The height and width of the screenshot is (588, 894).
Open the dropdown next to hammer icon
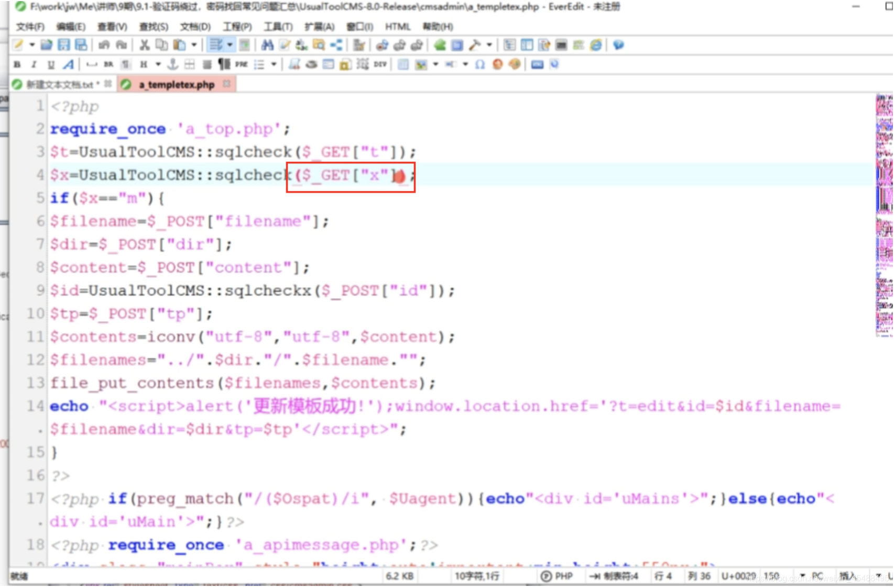(x=489, y=45)
